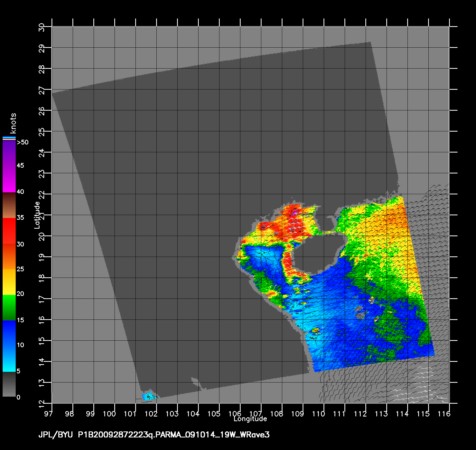Click the latitude tick label '27'
This screenshot has width=476, height=450.
coord(42,90)
